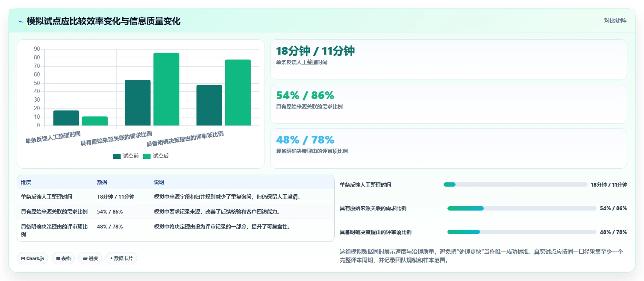Click chart axis label 单条反馈人工整理时间

click(x=53, y=137)
